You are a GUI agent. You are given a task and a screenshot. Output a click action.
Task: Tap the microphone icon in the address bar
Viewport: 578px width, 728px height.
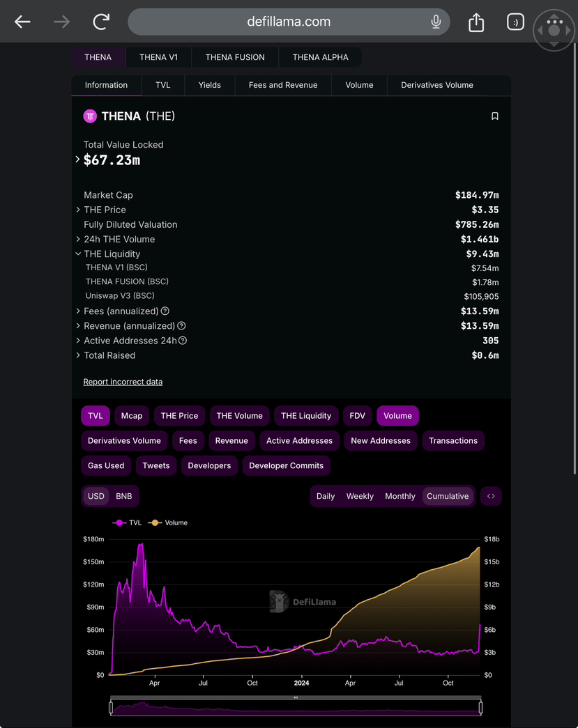tap(436, 22)
